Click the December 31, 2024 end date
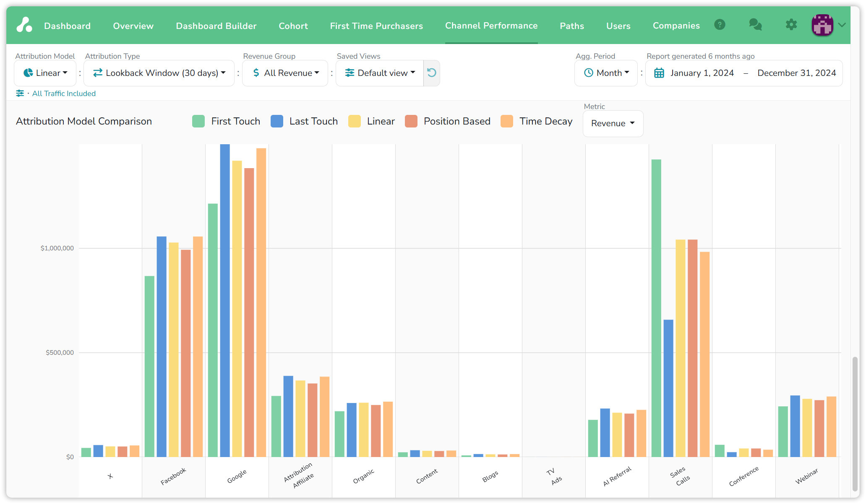This screenshot has height=504, width=866. click(x=797, y=73)
